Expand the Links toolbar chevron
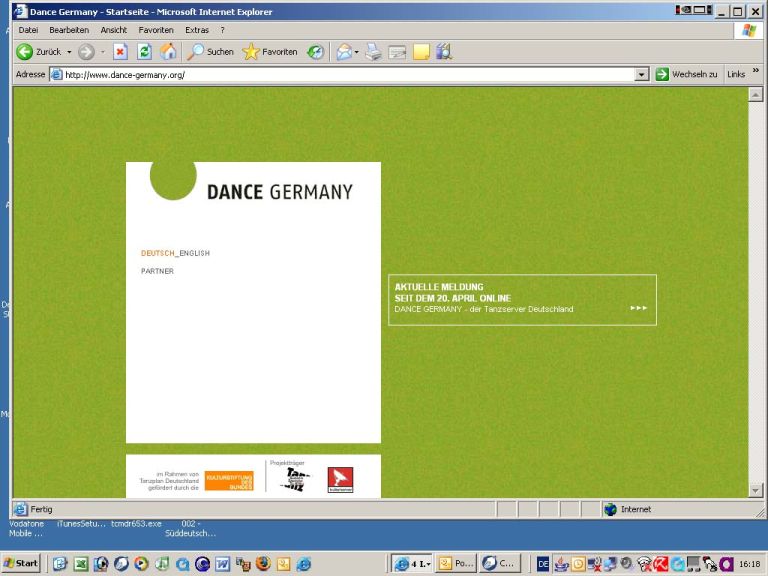This screenshot has width=768, height=576. coord(756,71)
